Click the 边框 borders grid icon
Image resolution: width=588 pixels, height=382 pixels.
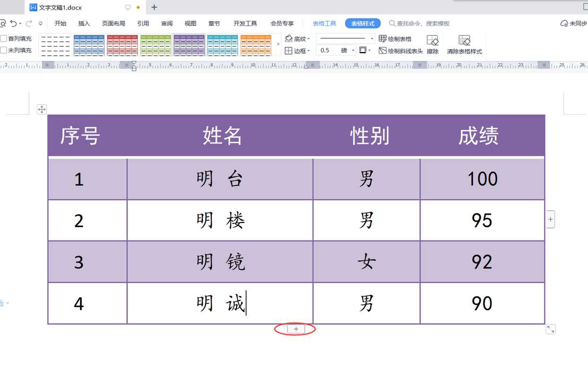pos(288,51)
